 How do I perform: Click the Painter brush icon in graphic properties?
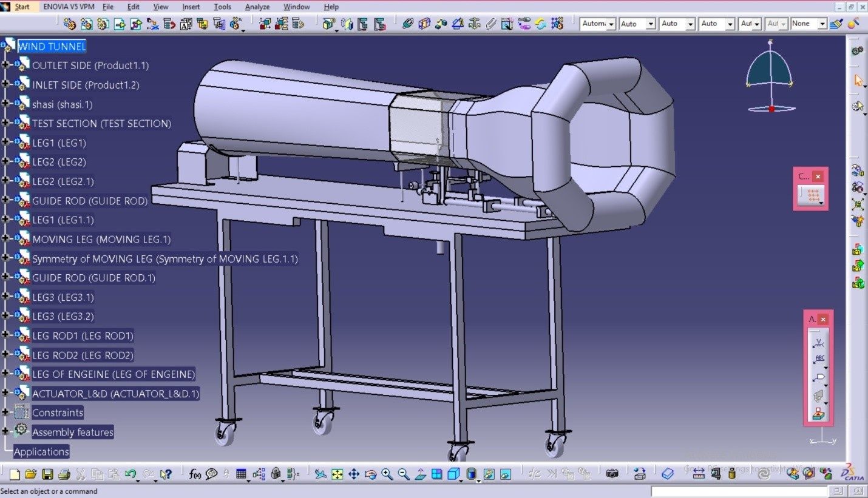point(837,24)
